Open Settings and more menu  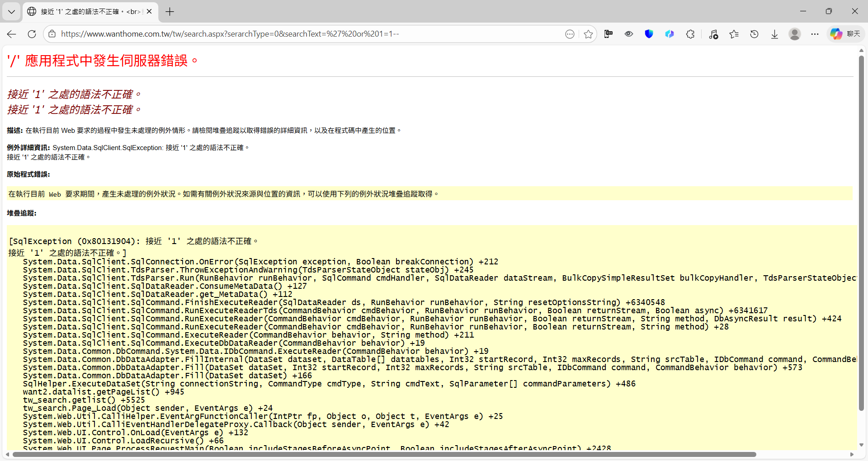(x=815, y=34)
